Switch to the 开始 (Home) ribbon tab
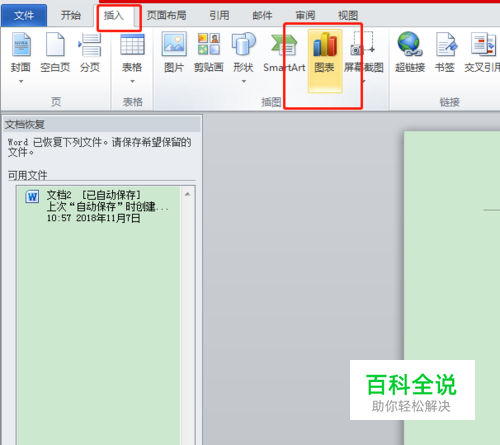The height and width of the screenshot is (445, 500). coord(70,15)
